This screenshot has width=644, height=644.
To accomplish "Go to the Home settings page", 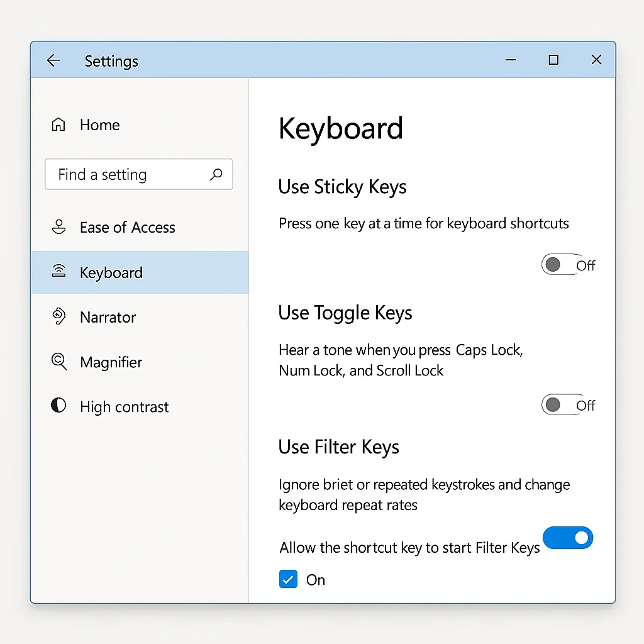I will coord(99,125).
